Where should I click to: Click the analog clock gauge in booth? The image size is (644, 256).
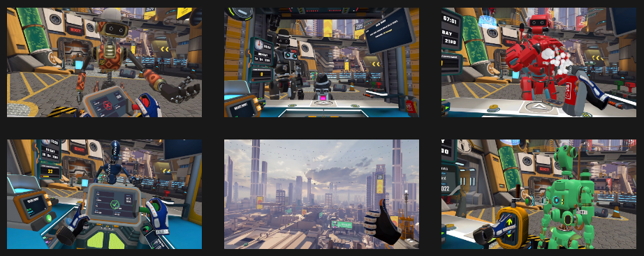[259, 45]
